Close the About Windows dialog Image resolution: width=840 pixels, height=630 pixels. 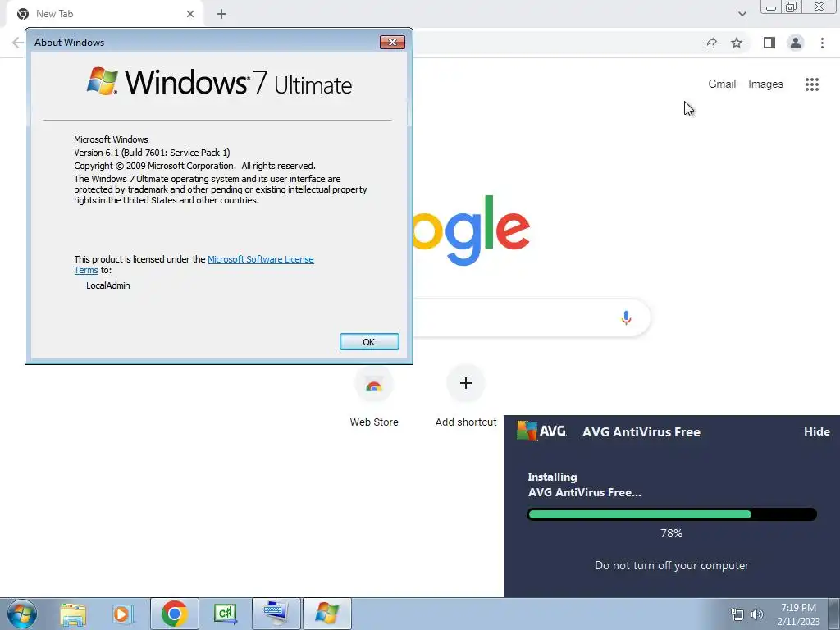pyautogui.click(x=392, y=43)
